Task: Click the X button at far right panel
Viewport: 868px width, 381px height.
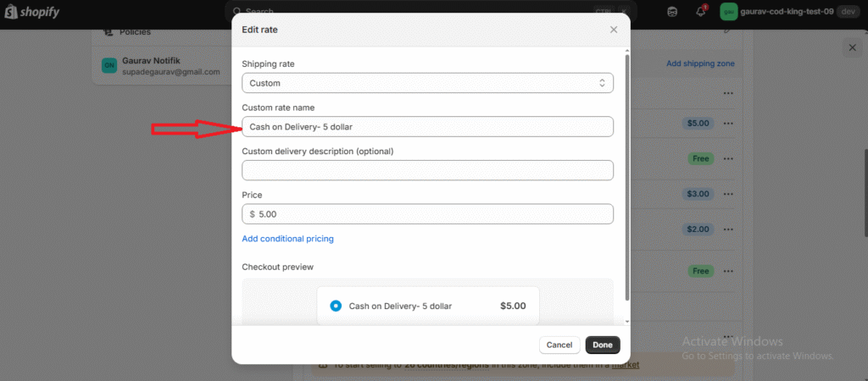Action: [853, 48]
